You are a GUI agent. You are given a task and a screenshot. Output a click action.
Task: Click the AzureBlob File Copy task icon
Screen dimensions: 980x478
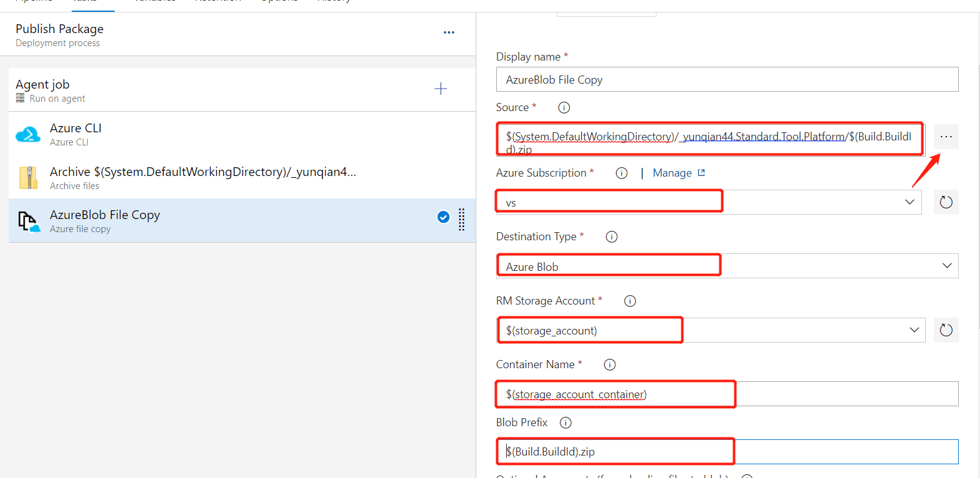[x=28, y=221]
